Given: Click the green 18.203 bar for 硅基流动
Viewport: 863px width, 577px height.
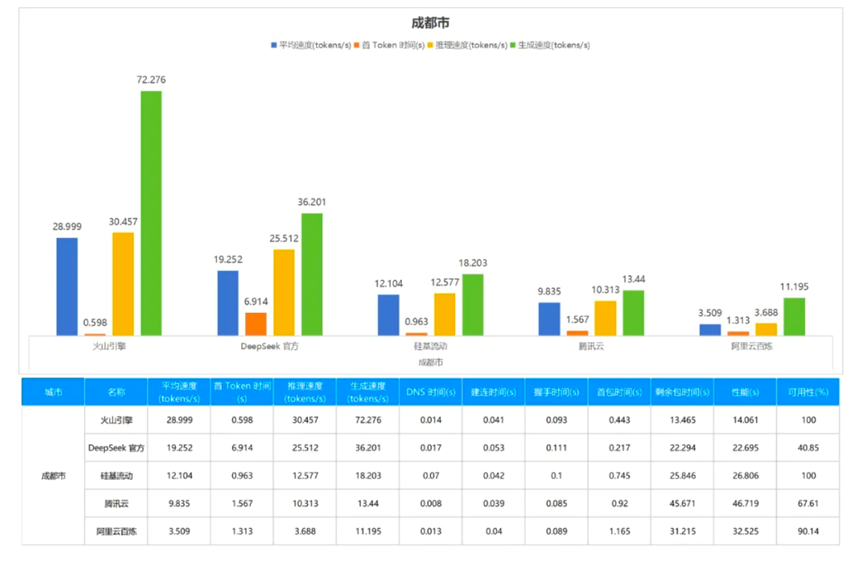Looking at the screenshot, I should (473, 304).
